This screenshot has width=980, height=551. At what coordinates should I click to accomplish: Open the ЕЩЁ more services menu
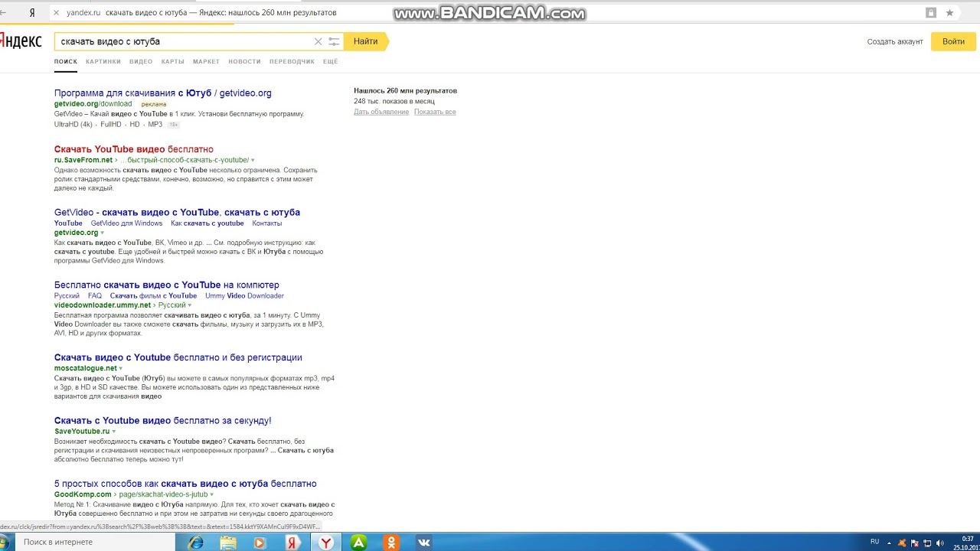click(x=330, y=61)
